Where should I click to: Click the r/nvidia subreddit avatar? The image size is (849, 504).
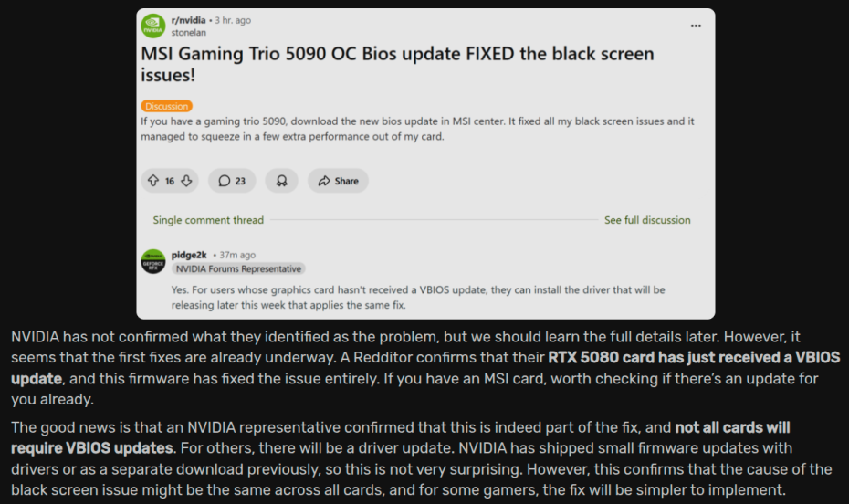click(x=153, y=26)
